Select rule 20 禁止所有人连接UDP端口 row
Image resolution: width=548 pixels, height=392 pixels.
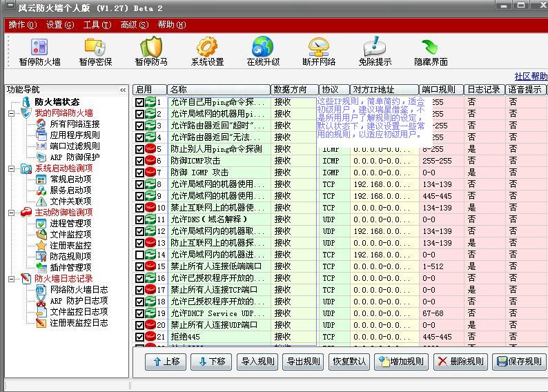[340, 325]
